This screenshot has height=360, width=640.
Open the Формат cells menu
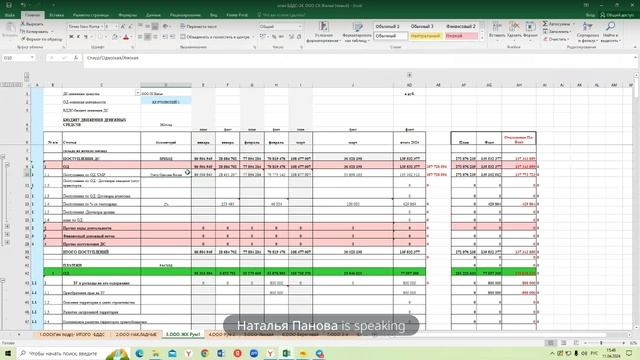[x=530, y=31]
